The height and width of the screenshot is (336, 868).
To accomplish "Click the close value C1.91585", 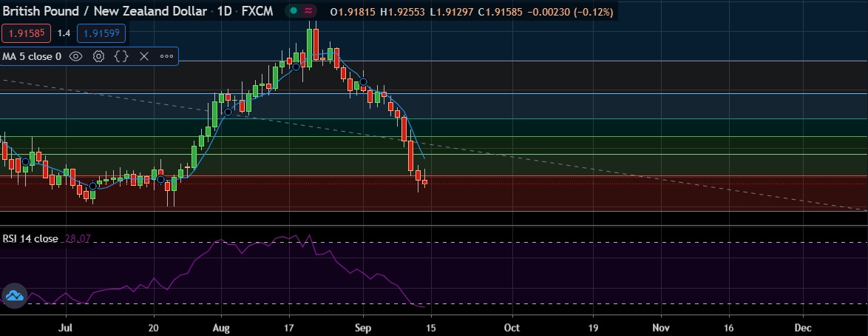I will [501, 12].
